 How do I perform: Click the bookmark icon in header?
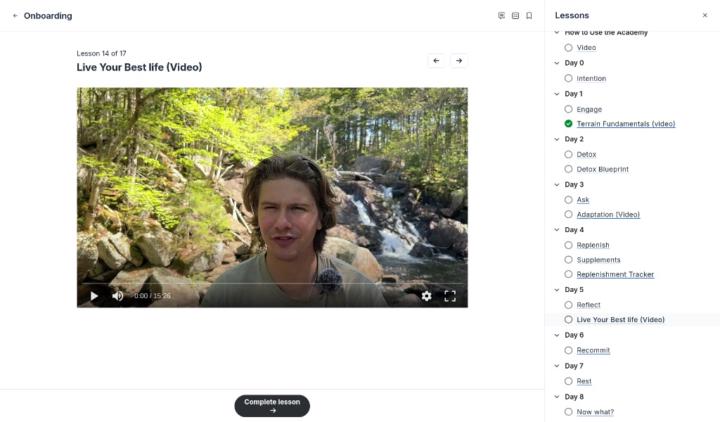[x=529, y=16]
